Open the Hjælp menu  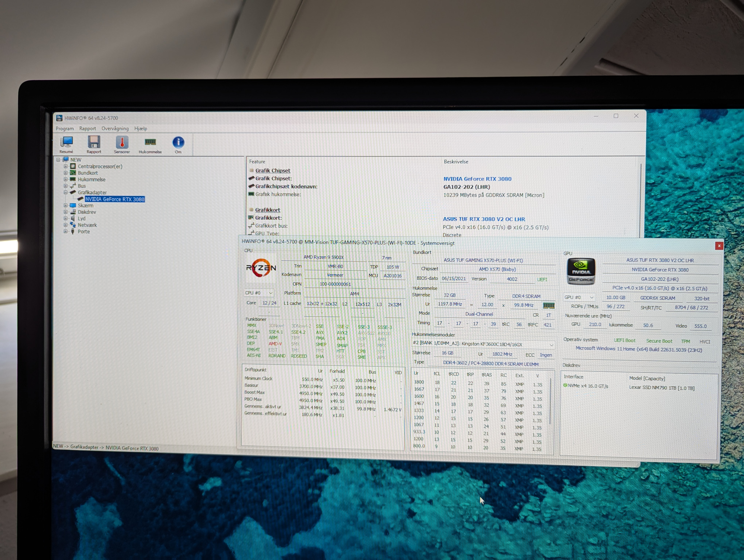tap(141, 128)
